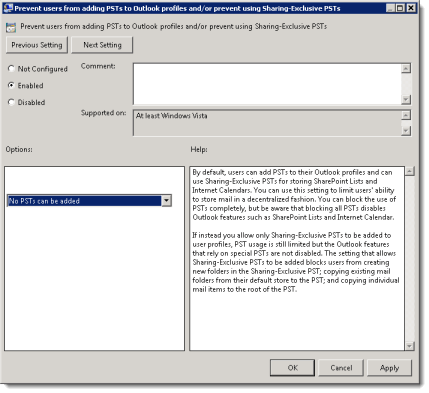The height and width of the screenshot is (393, 429).
Task: Select the Not Configured radio button
Action: pos(11,69)
